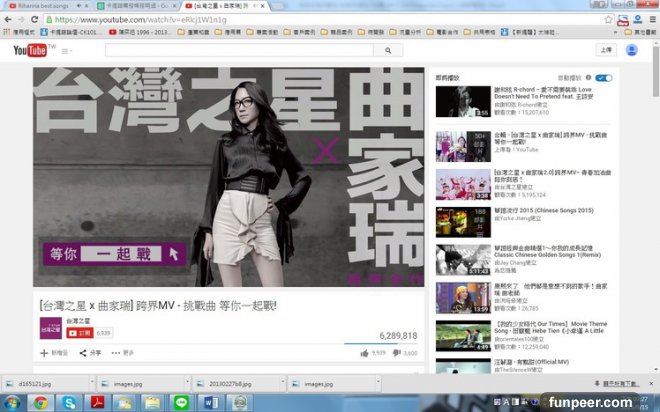Click the Upload button in header
Image resolution: width=660 pixels, height=412 pixels.
tap(606, 49)
